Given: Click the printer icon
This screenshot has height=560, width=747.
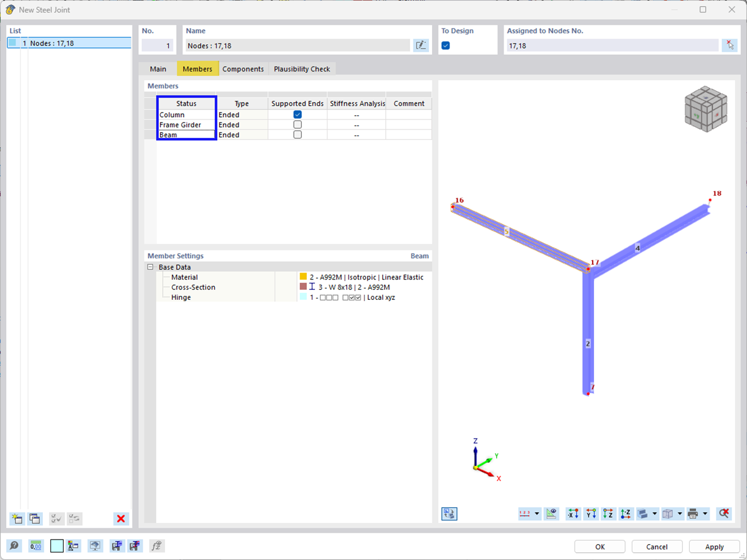Looking at the screenshot, I should coord(693,514).
